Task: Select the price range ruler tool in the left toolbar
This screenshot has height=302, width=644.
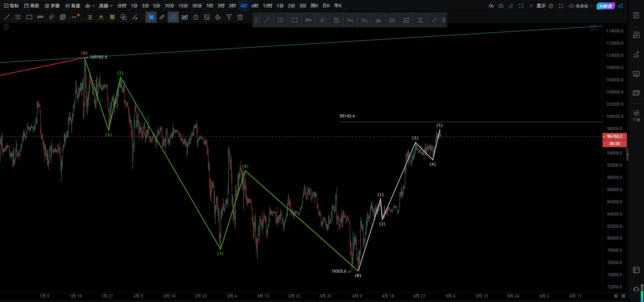Action: (40, 17)
